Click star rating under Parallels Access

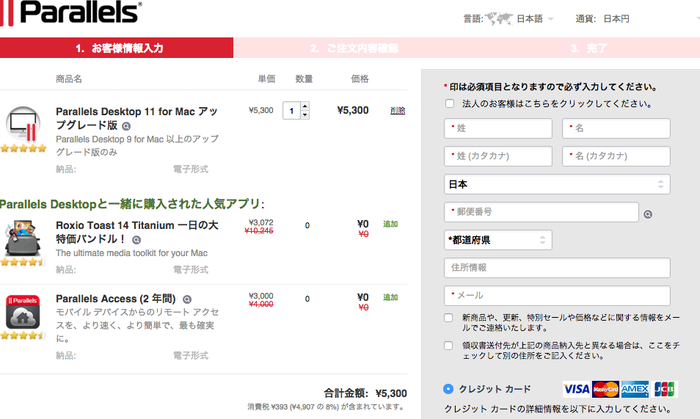(x=23, y=335)
